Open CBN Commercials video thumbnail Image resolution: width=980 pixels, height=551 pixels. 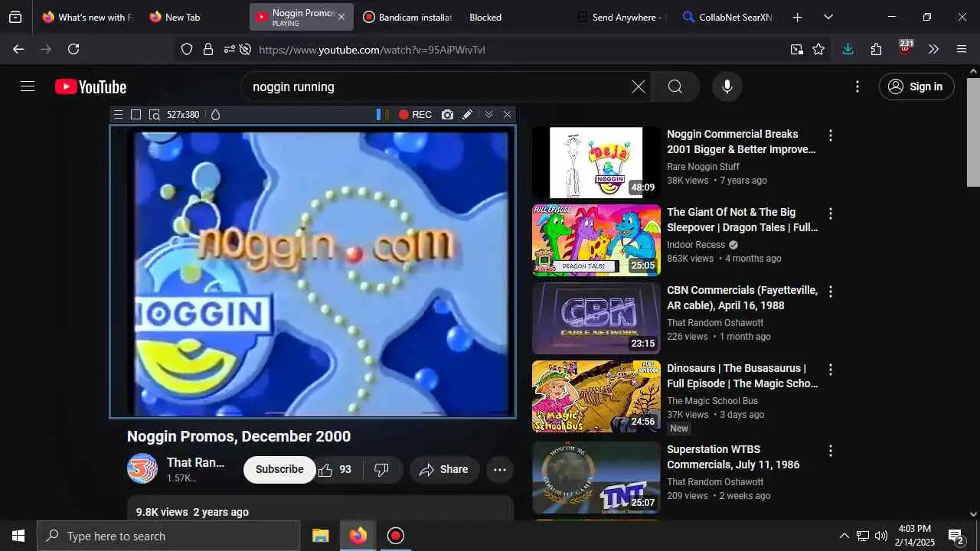[596, 318]
